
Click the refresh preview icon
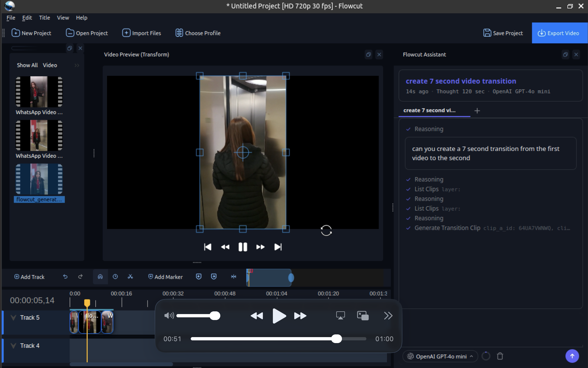point(326,231)
